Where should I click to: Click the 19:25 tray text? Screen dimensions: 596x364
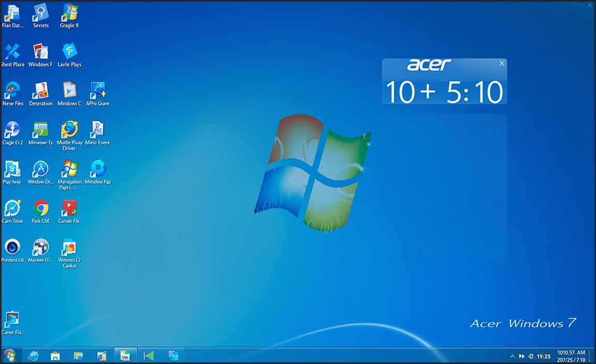tap(544, 356)
